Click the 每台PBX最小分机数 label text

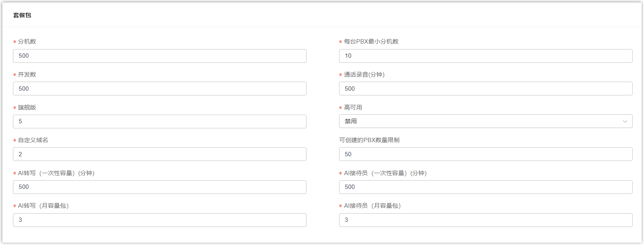pyautogui.click(x=371, y=42)
